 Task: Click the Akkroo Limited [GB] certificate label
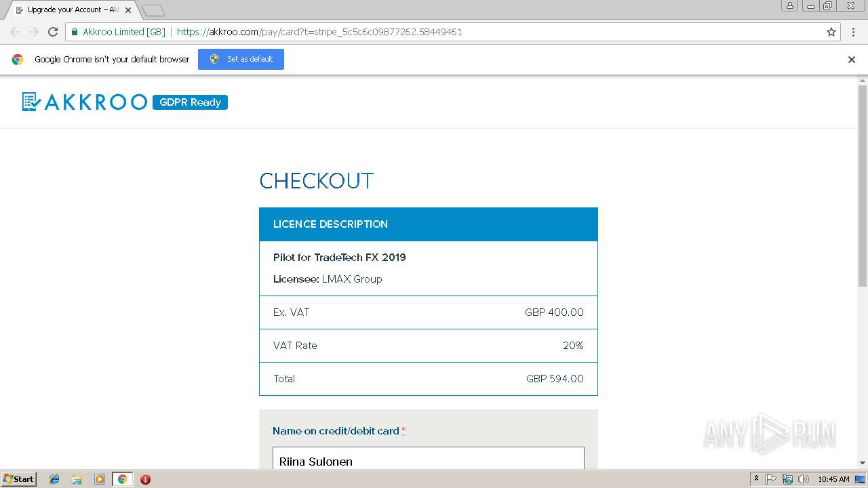[x=124, y=32]
